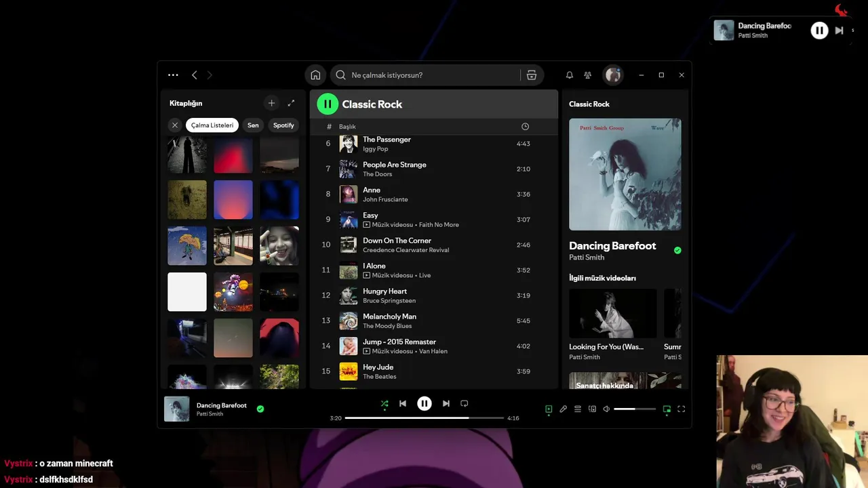Open the Looking For You music video thumbnail
Image resolution: width=868 pixels, height=488 pixels.
click(613, 313)
